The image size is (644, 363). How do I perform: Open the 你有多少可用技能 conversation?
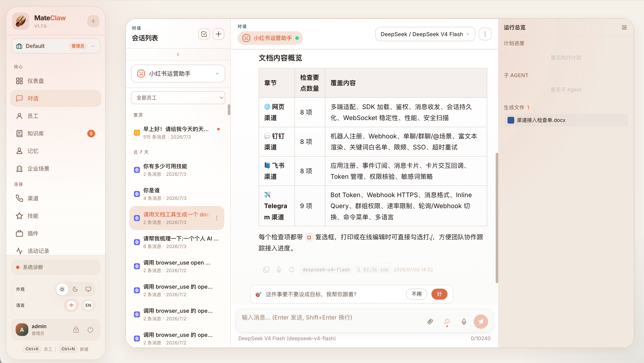[x=177, y=170]
